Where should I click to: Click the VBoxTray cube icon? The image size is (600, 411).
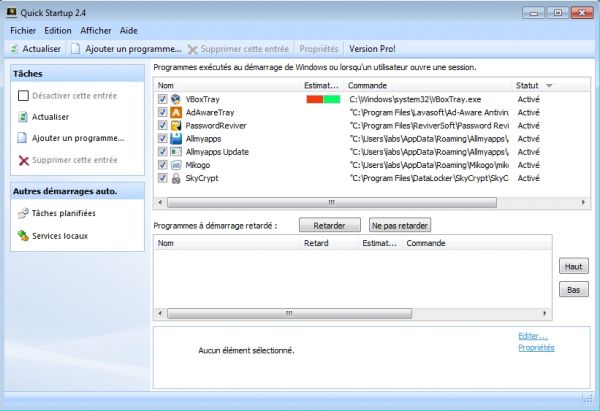(176, 99)
